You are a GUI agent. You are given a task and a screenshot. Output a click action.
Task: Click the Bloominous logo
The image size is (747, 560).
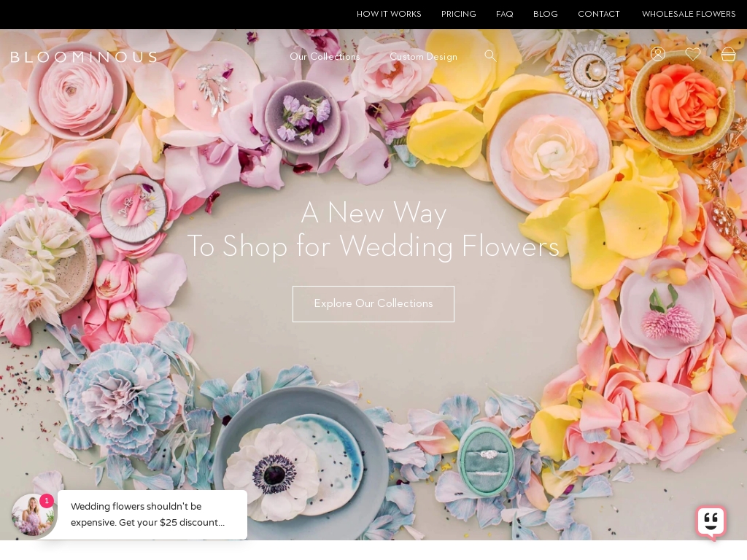click(84, 57)
